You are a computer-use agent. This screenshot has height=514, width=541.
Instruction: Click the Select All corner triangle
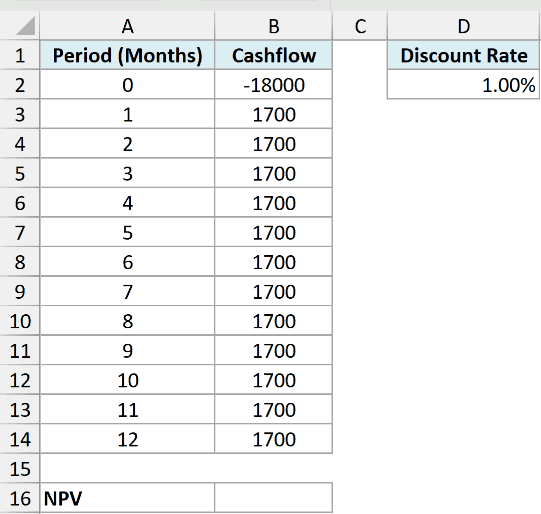click(x=25, y=26)
